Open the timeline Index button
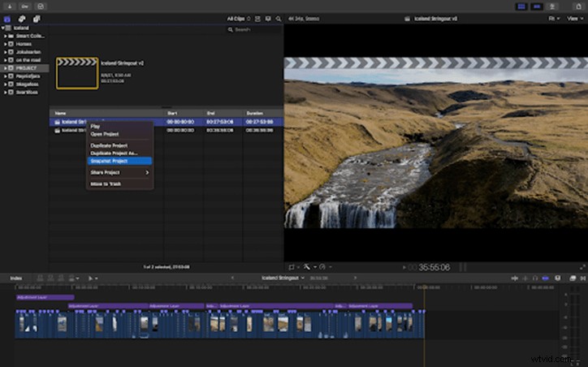Image resolution: width=588 pixels, height=367 pixels. click(16, 278)
